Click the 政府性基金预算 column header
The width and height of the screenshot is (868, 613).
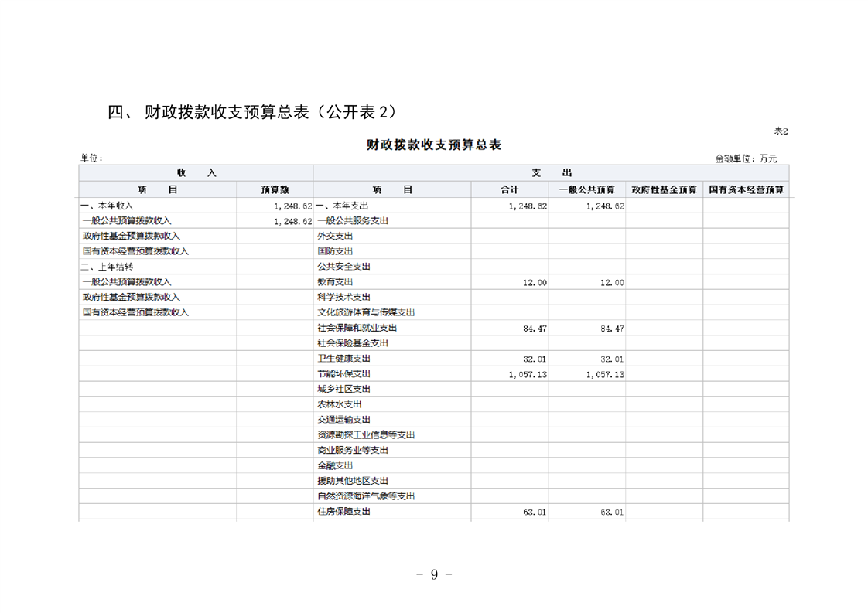[665, 189]
